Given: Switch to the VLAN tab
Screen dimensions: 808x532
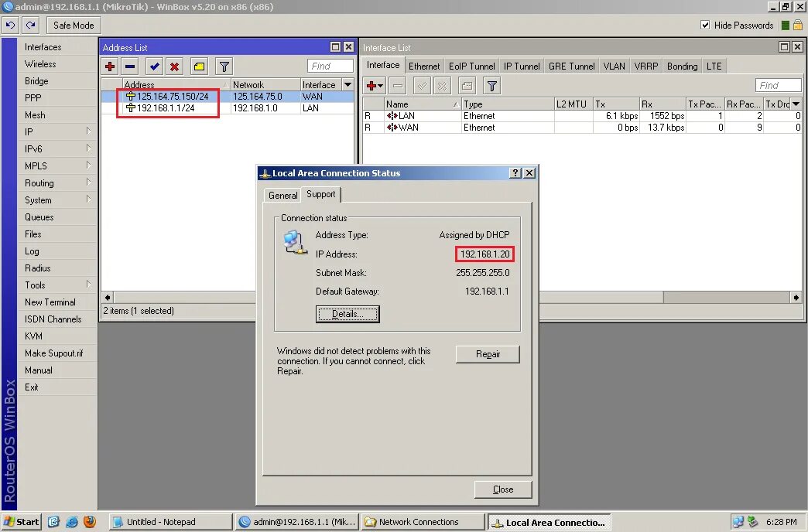Looking at the screenshot, I should [x=615, y=66].
